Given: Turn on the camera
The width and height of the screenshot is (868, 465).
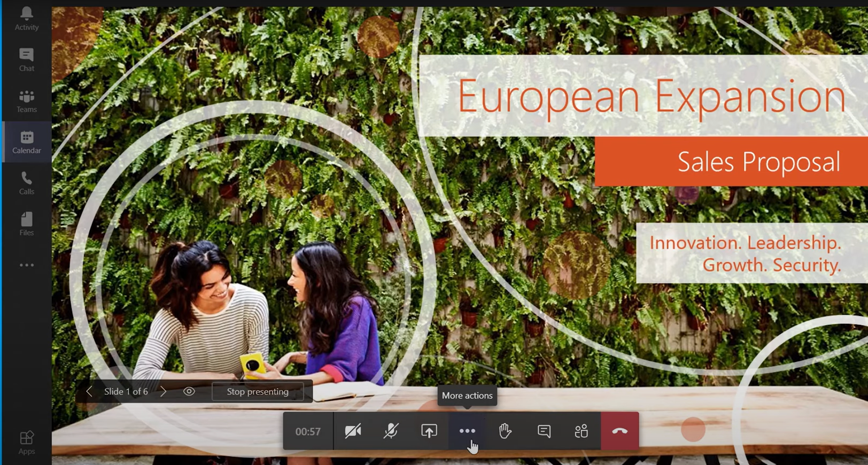Looking at the screenshot, I should pos(353,431).
